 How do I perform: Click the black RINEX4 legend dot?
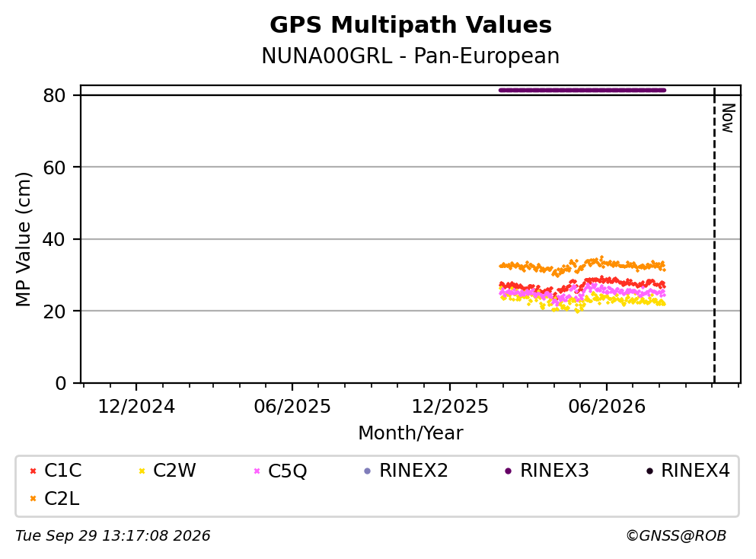coord(649,471)
